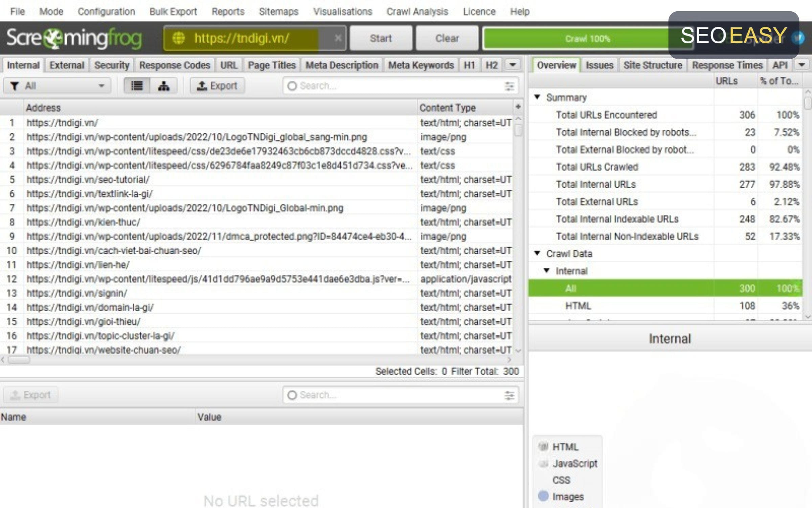
Task: Open lower search filter settings icon
Action: point(509,395)
